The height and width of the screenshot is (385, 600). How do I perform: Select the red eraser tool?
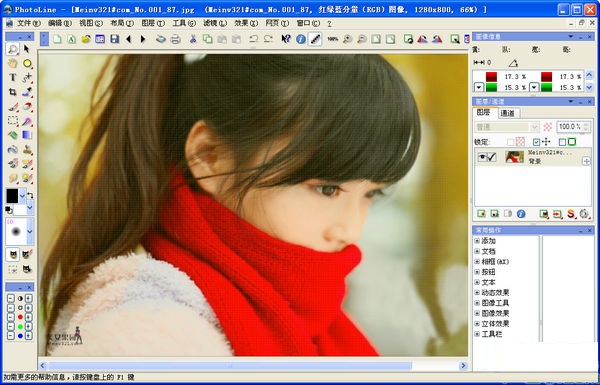(x=27, y=106)
